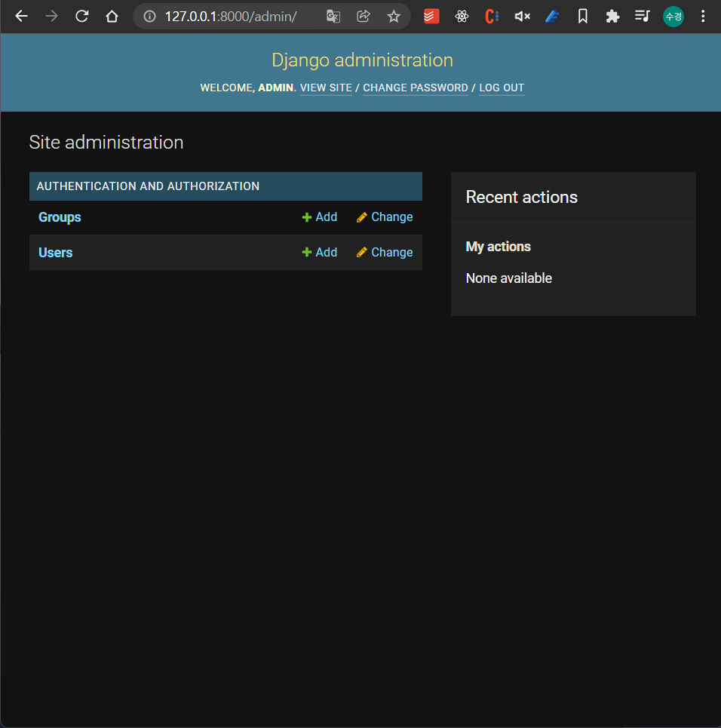This screenshot has width=721, height=728.
Task: Click the muted speaker extension icon
Action: tap(523, 17)
